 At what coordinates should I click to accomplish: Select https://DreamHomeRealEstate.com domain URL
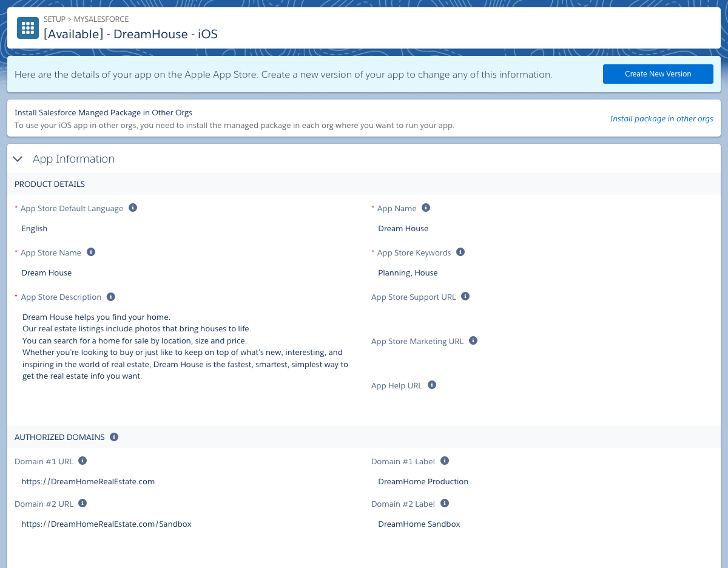[88, 482]
